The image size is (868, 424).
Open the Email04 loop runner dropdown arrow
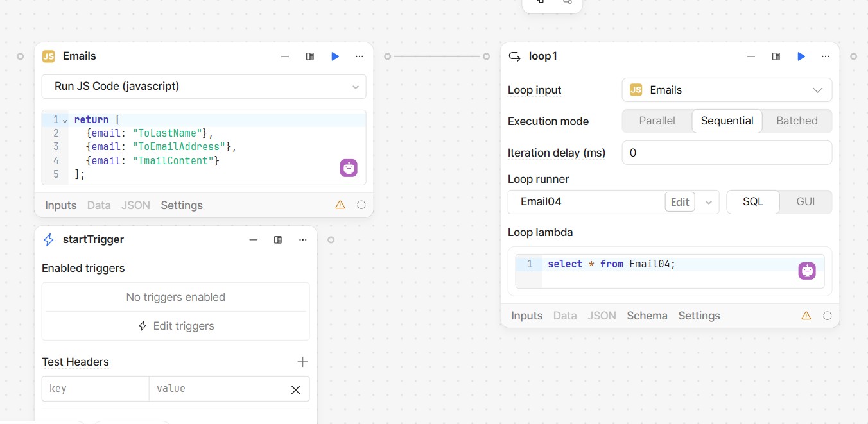709,202
